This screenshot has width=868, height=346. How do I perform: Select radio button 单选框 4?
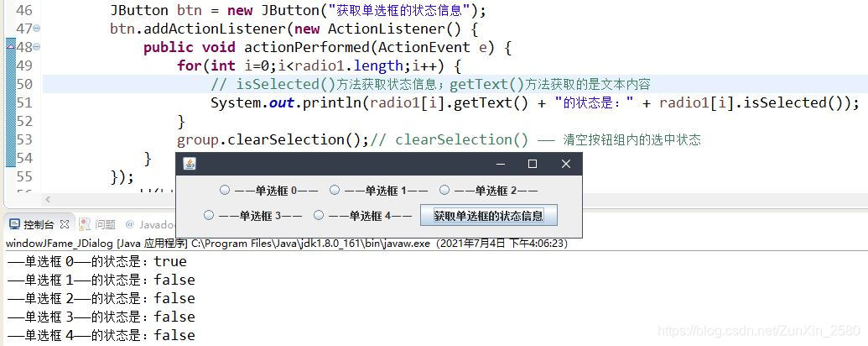319,215
